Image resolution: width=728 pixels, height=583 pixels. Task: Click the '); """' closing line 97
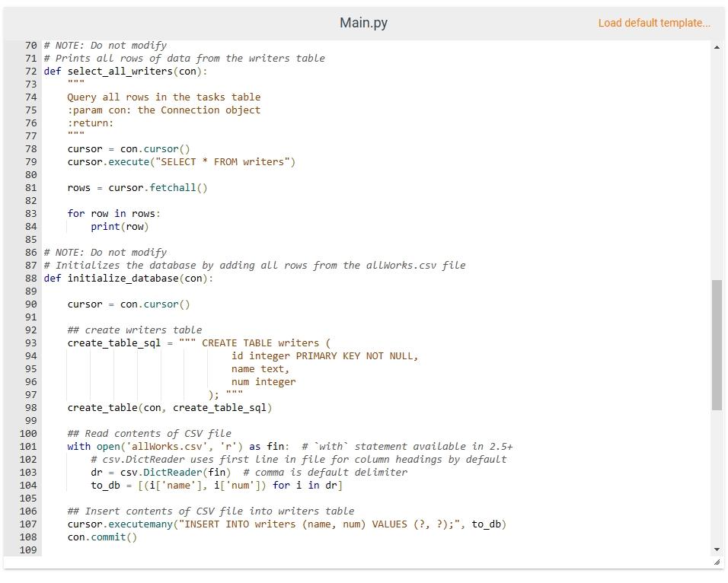(225, 395)
